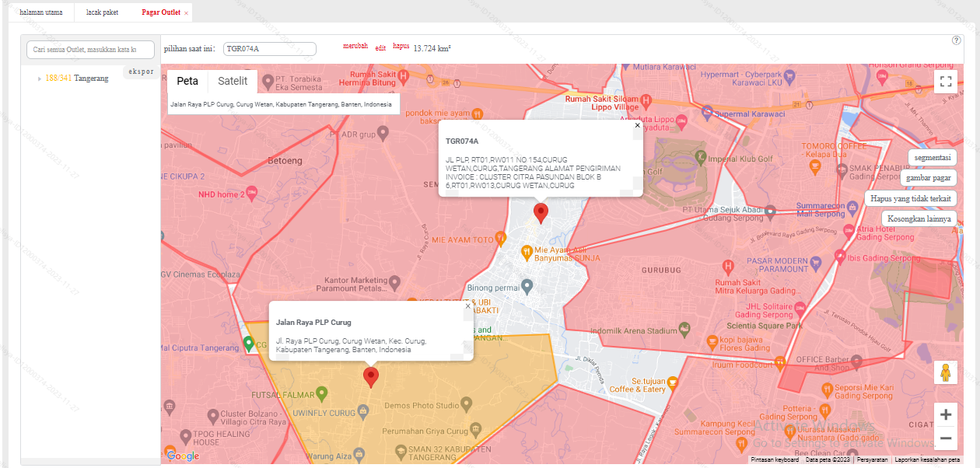Select the Supermal Karawaci shopping icon
The height and width of the screenshot is (468, 980).
click(x=706, y=114)
